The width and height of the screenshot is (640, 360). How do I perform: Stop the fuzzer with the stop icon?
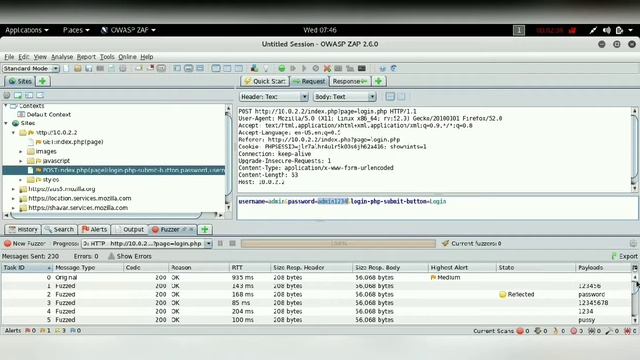point(232,244)
